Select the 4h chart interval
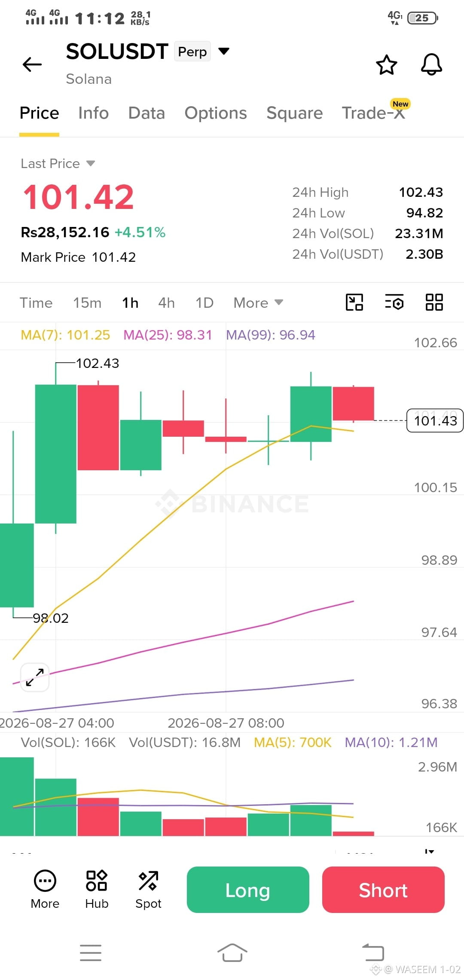This screenshot has width=464, height=980. click(166, 303)
